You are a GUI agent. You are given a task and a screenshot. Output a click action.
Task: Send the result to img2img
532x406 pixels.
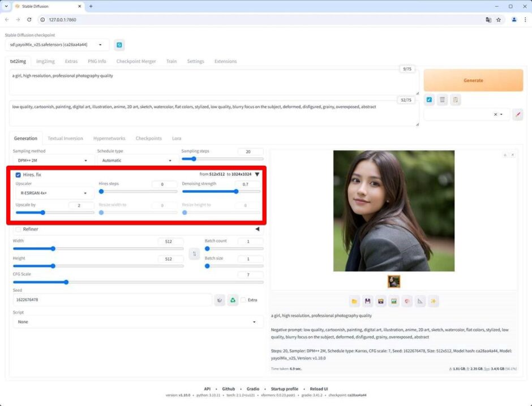click(x=394, y=301)
